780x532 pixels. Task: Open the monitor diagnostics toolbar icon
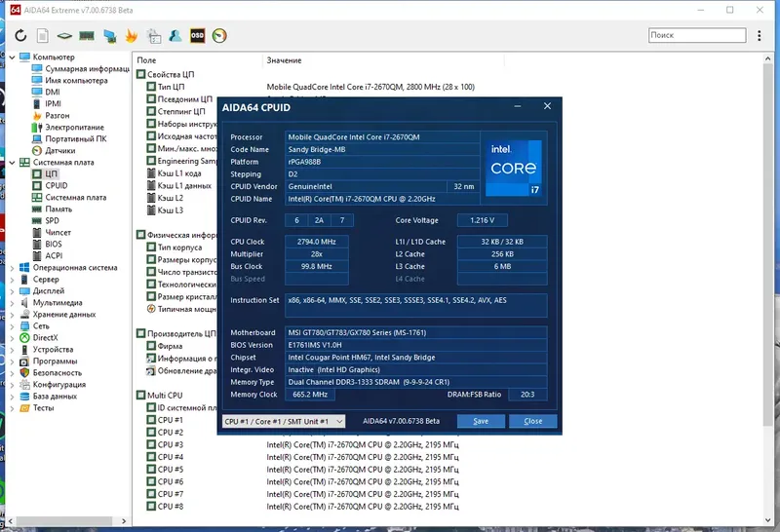(x=154, y=36)
